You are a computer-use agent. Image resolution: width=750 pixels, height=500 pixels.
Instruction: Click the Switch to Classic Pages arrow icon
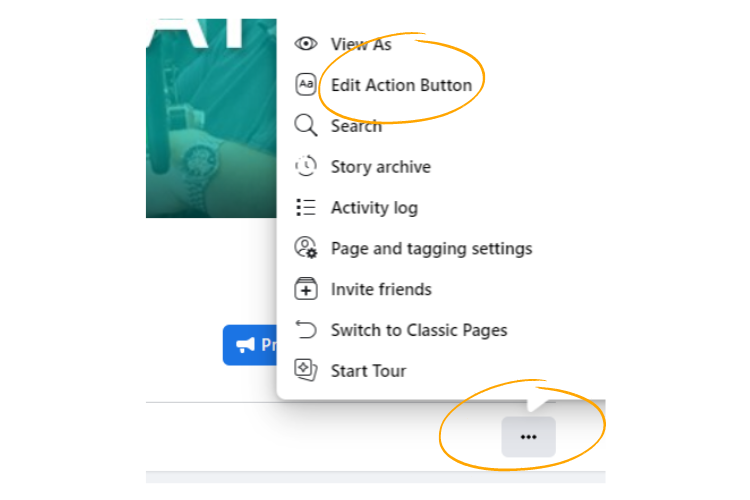tap(306, 329)
